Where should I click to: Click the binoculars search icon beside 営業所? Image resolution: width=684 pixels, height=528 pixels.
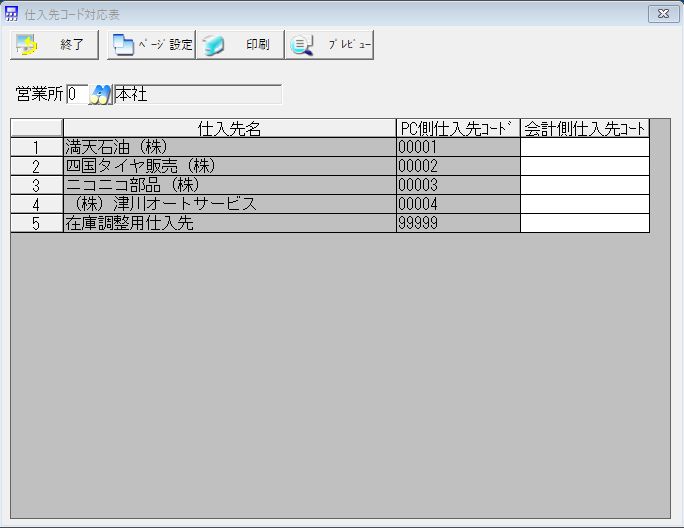(101, 95)
